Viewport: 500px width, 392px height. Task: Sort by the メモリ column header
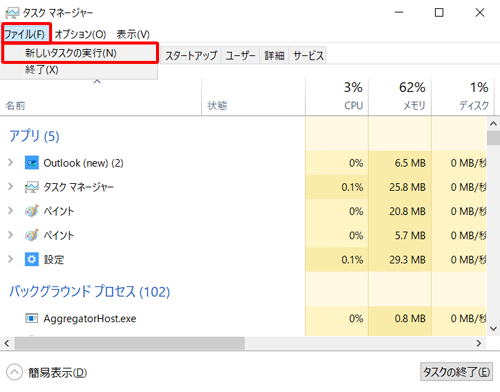pos(400,97)
